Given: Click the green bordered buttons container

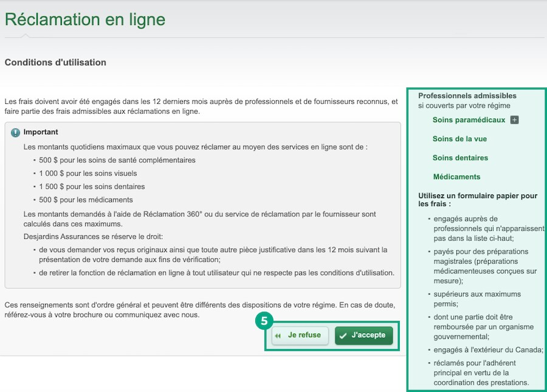Looking at the screenshot, I should point(332,335).
